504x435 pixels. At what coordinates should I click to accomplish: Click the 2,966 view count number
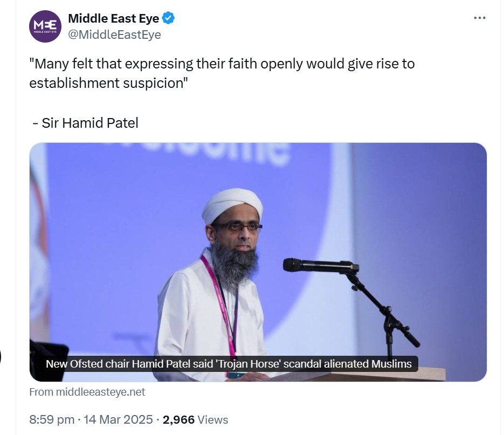tap(178, 419)
